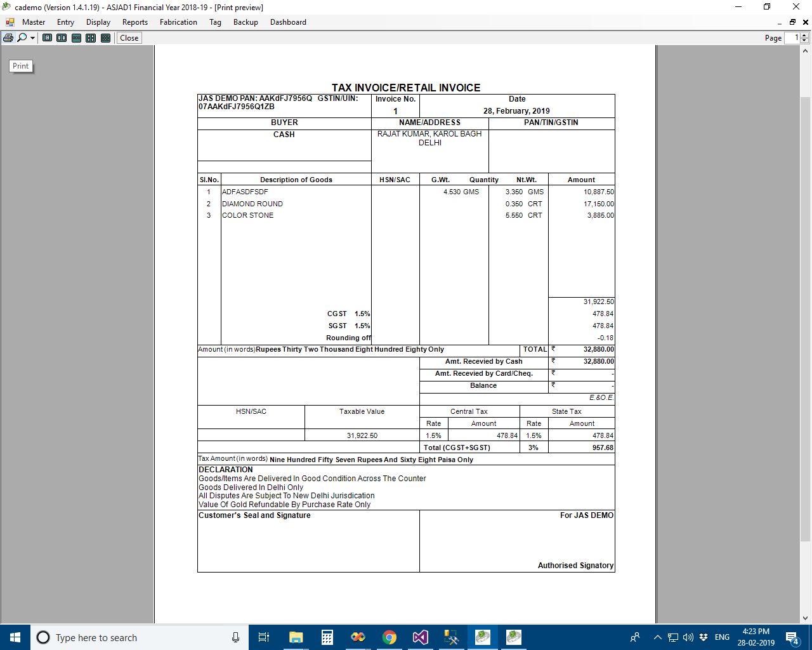Open the Dashboard menu
Image resolution: width=812 pixels, height=650 pixels.
coord(288,22)
